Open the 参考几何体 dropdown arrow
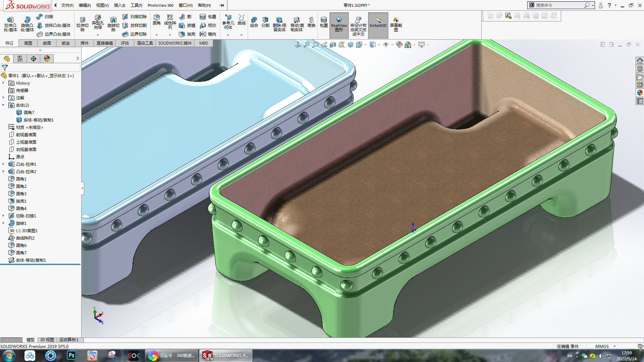 (228, 35)
